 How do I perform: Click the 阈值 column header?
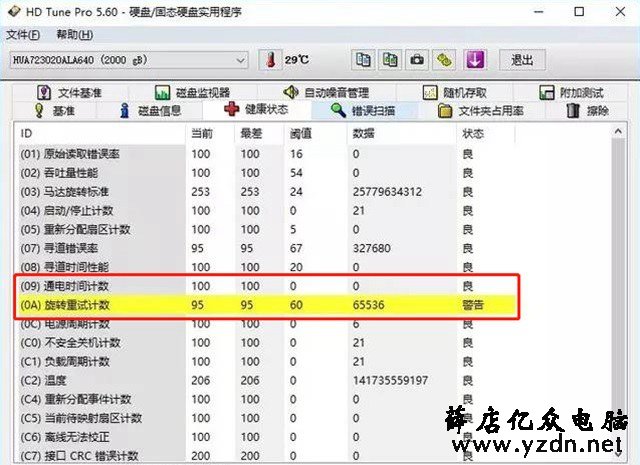click(316, 133)
